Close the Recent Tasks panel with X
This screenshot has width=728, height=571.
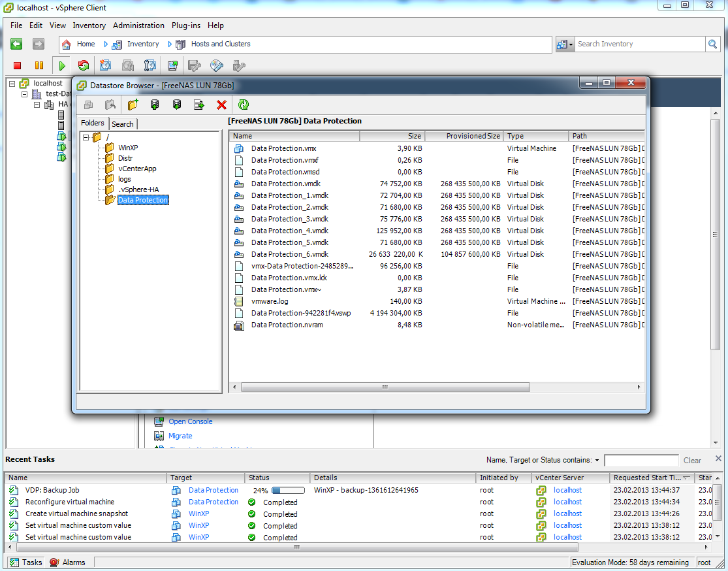coord(718,459)
